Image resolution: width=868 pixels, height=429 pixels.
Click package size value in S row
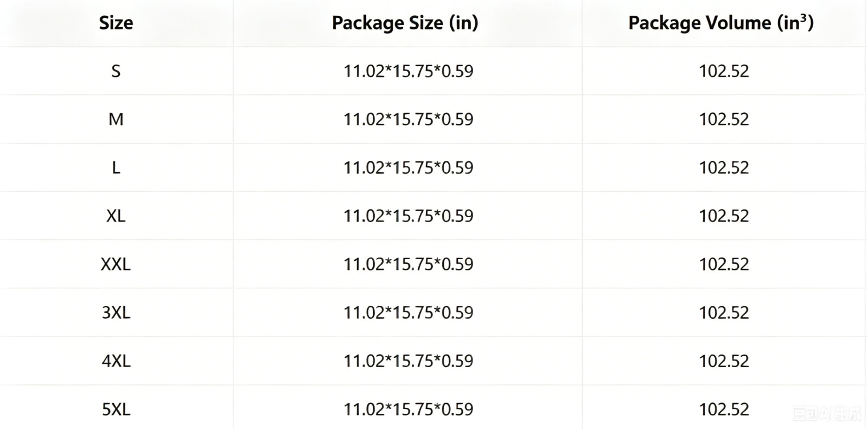click(408, 71)
